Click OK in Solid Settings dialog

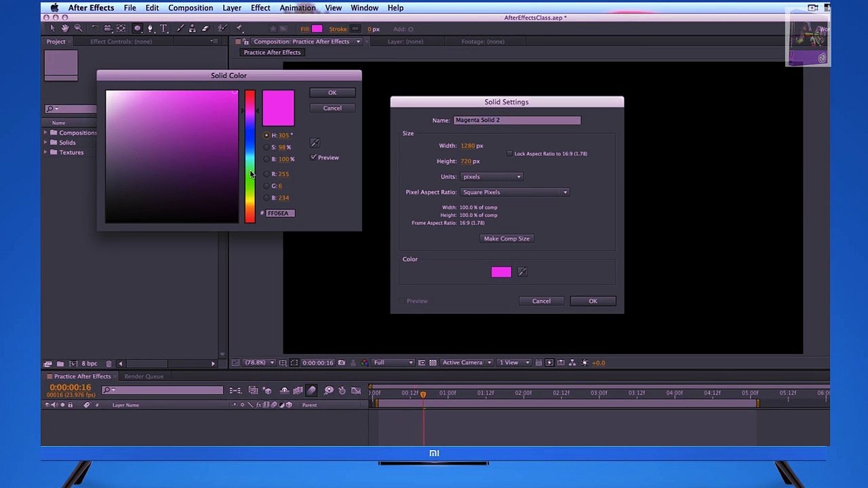click(593, 301)
